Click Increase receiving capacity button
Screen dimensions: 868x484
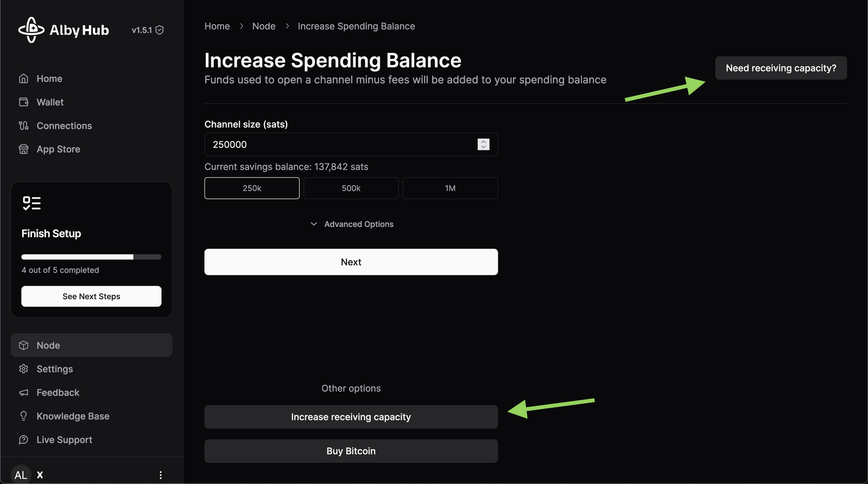(x=351, y=417)
